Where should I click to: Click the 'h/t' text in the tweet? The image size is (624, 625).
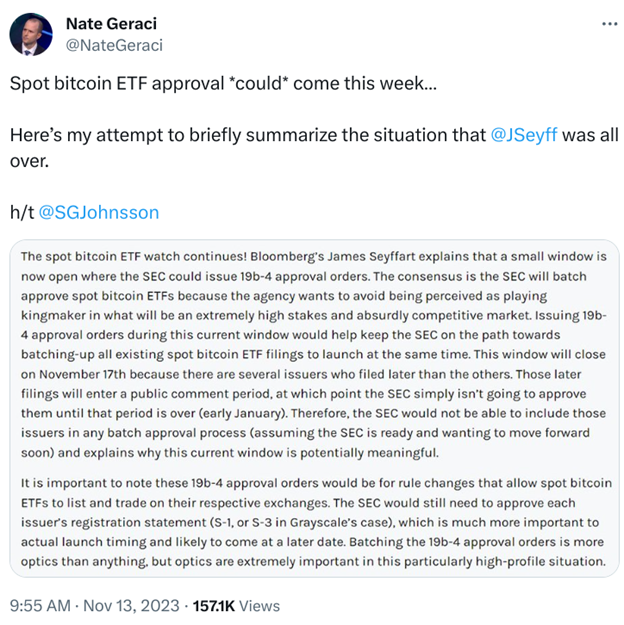20,212
